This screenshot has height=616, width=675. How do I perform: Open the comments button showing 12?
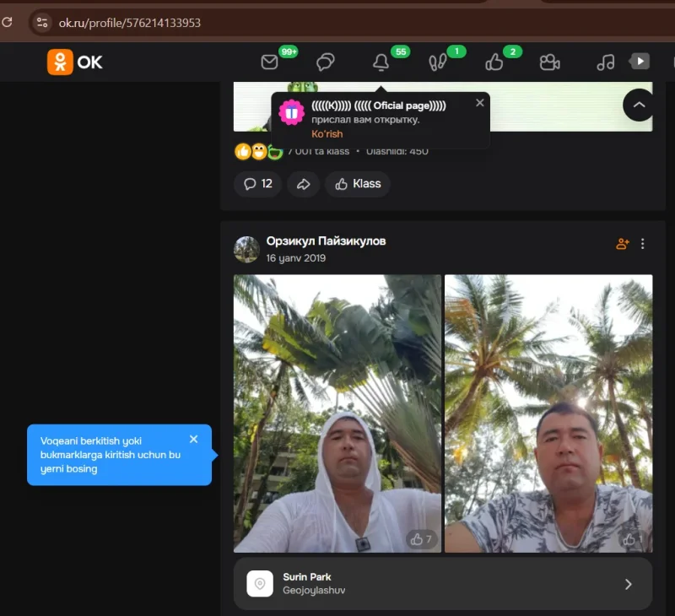click(258, 184)
